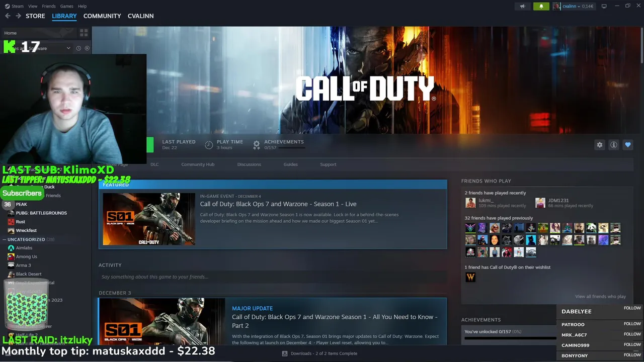Open the December 3 major update thumbnail

162,322
